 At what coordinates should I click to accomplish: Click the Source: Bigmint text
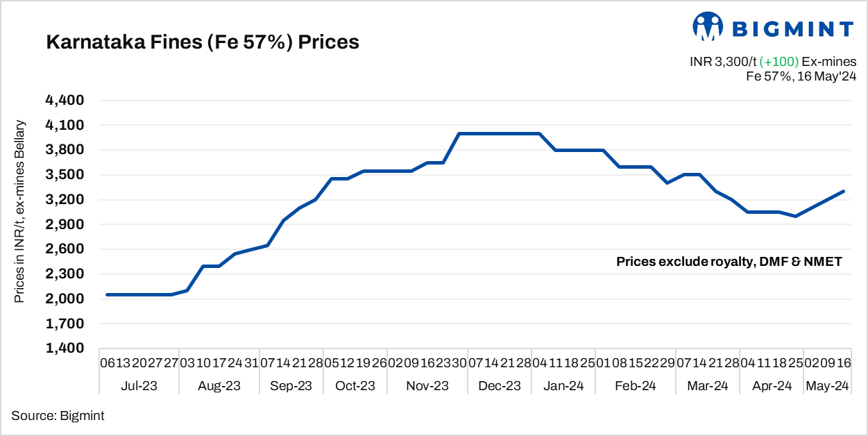coord(58,416)
